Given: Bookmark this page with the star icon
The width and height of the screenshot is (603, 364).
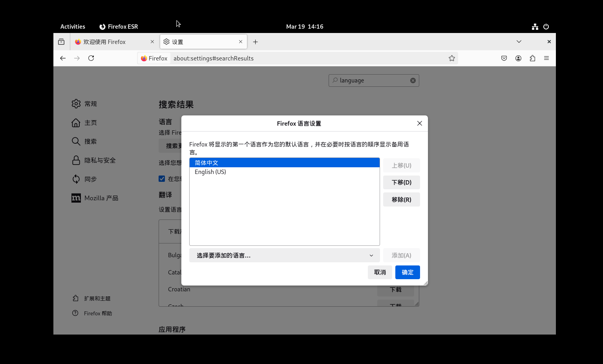Looking at the screenshot, I should pos(452,58).
